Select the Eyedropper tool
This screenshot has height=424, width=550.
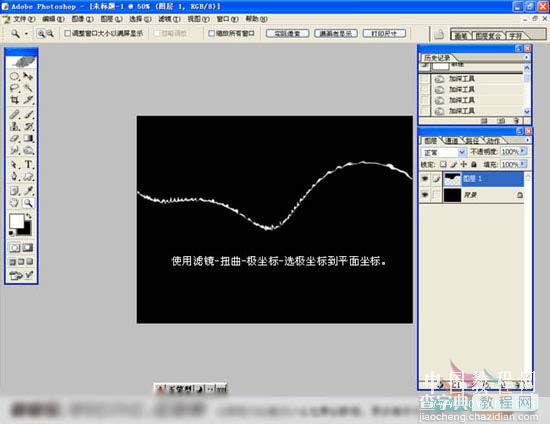(x=28, y=191)
